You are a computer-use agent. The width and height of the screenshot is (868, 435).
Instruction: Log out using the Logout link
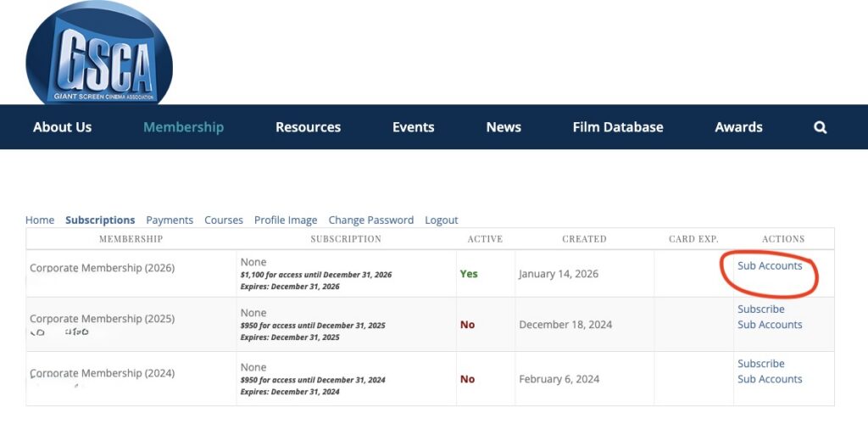click(x=442, y=220)
